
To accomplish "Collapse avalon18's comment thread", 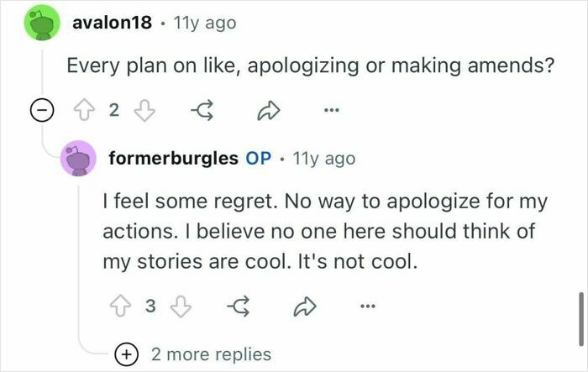I will point(42,110).
